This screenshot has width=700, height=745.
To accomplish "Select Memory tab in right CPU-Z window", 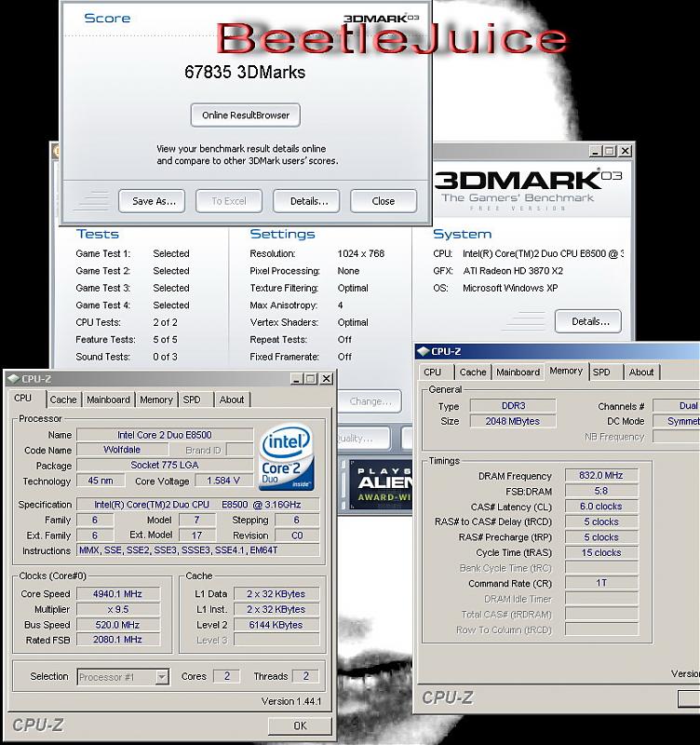I will [566, 371].
